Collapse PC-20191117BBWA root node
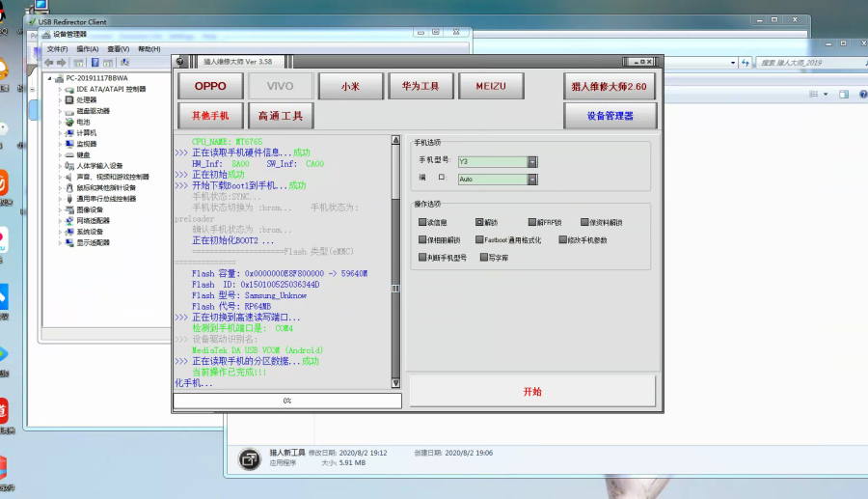This screenshot has width=868, height=499. click(50, 78)
